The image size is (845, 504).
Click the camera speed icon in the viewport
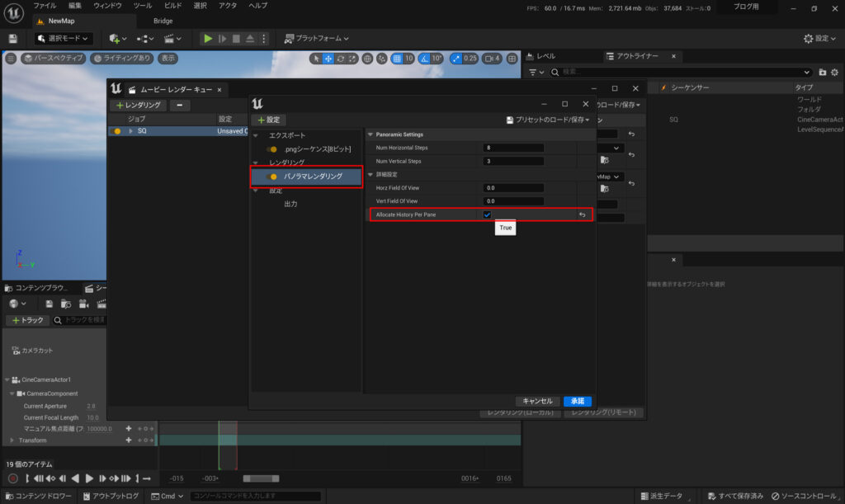click(489, 59)
